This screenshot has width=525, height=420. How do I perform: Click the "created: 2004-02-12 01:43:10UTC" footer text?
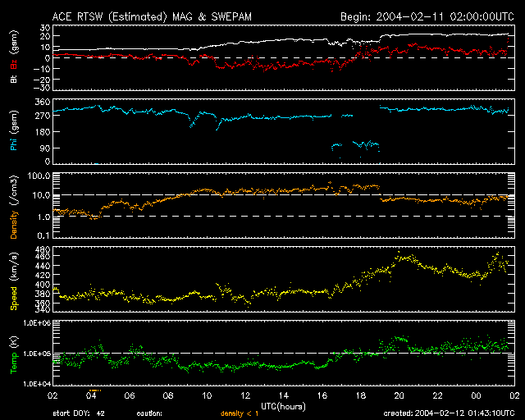[x=449, y=413]
